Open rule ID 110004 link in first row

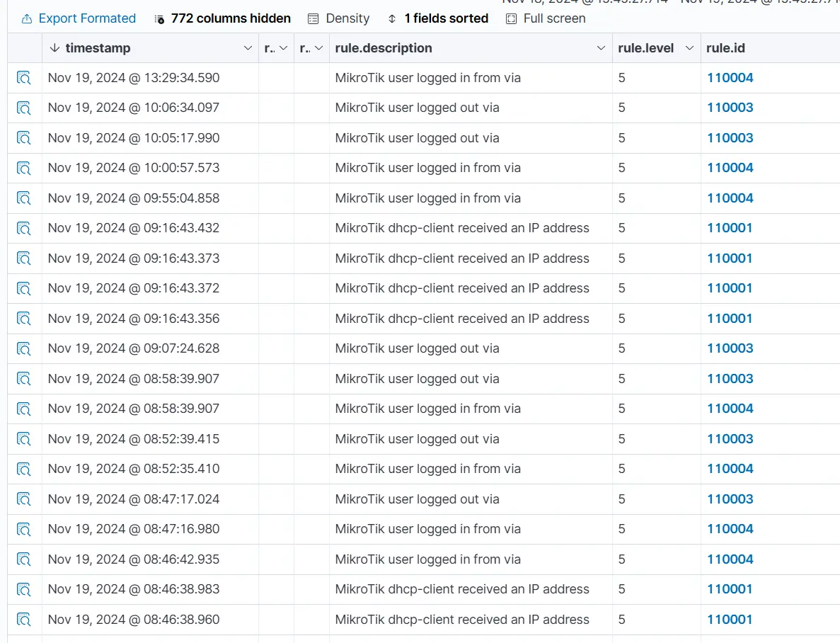click(730, 78)
